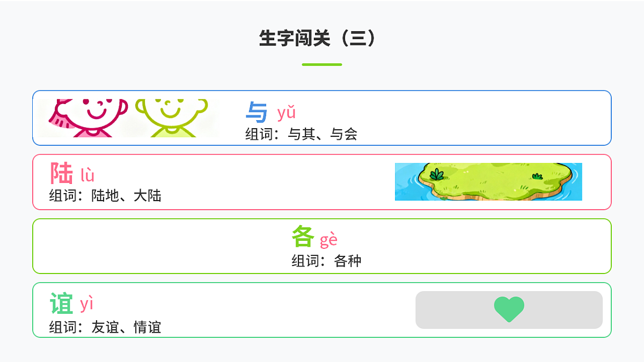Click the 组词 label in 陆 card
The width and height of the screenshot is (644, 362).
tap(63, 196)
